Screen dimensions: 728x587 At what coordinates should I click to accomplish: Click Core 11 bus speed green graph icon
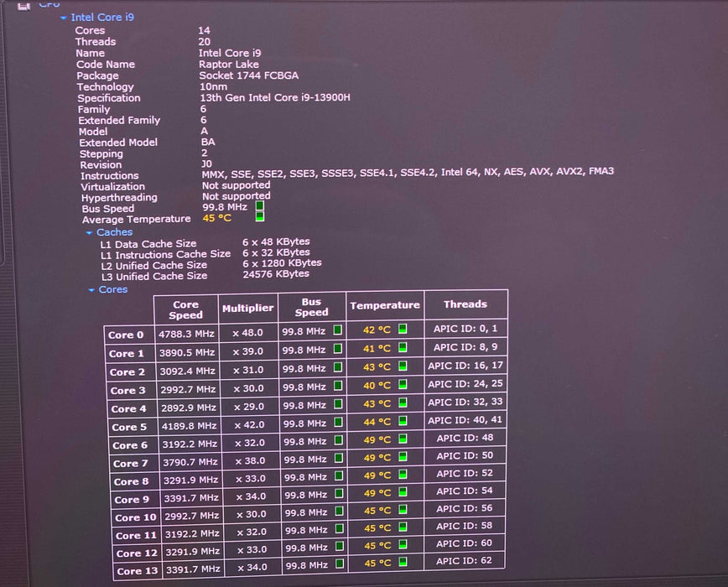[339, 528]
